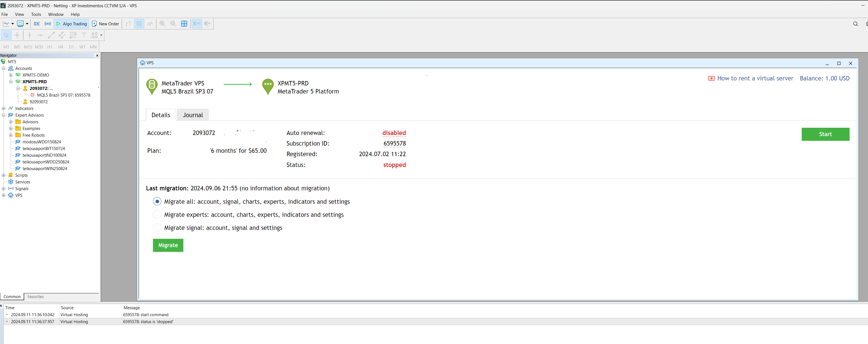
Task: Open the shapes tool dropdown arrow
Action: click(101, 35)
